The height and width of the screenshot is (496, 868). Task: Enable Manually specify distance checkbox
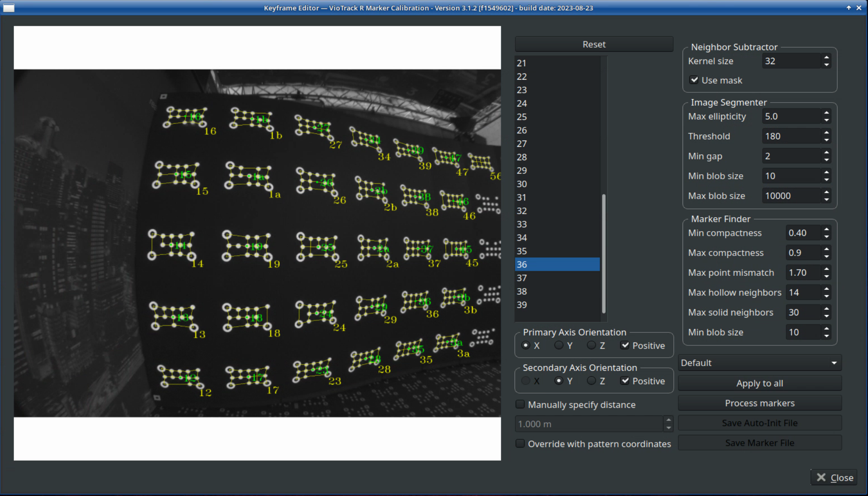(x=520, y=404)
